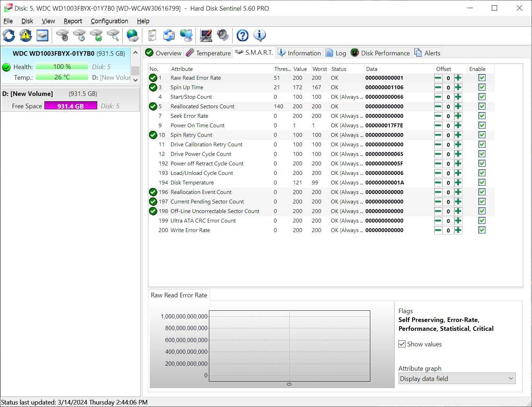This screenshot has height=407, width=532.
Task: Click the green check icon of Spin Up Time
Action: coord(153,87)
